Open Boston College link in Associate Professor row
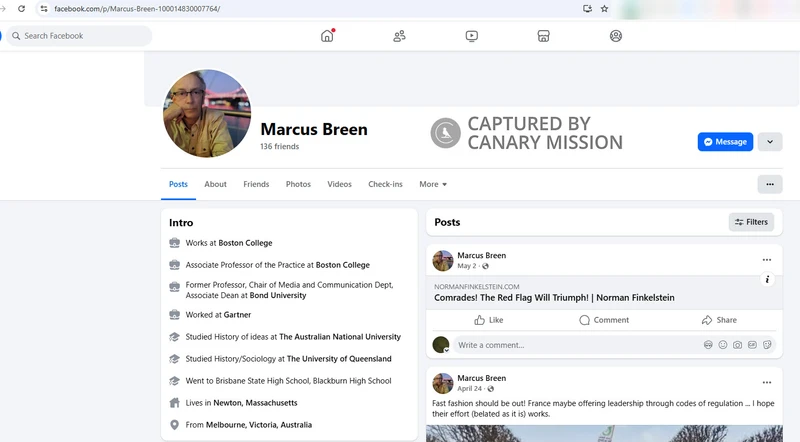This screenshot has width=800, height=442. pyautogui.click(x=343, y=265)
